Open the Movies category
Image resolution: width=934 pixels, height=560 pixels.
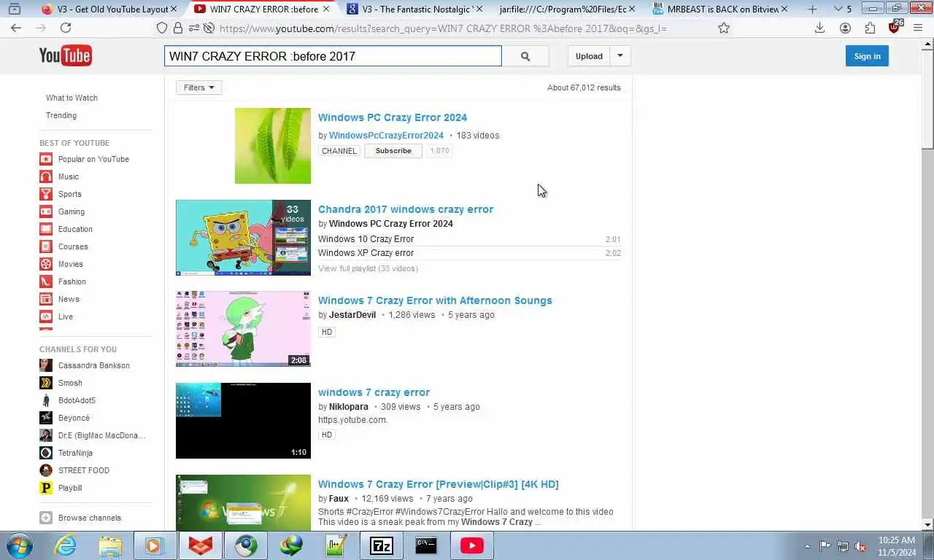[71, 264]
